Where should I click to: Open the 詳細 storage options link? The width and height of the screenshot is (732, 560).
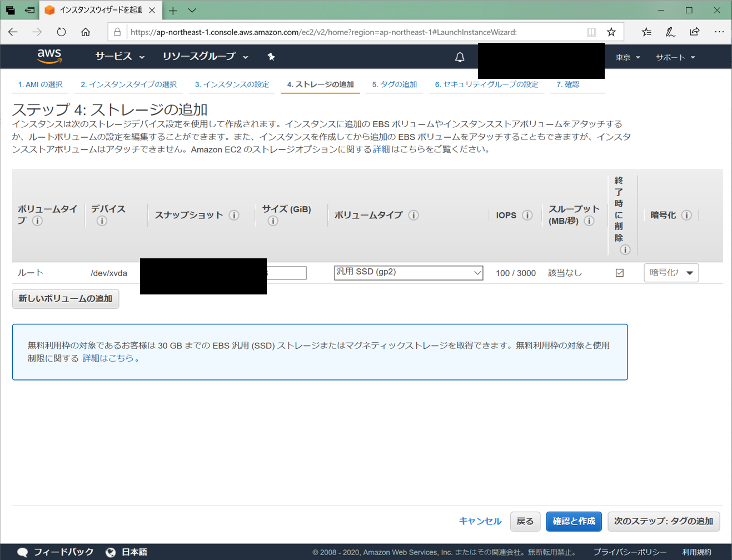tap(381, 149)
